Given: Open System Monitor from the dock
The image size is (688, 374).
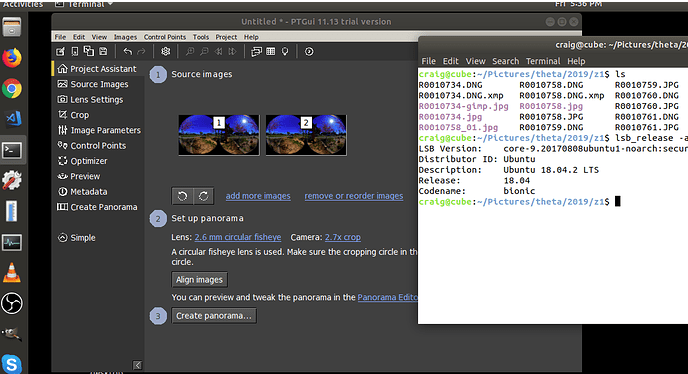Looking at the screenshot, I should click(x=12, y=242).
